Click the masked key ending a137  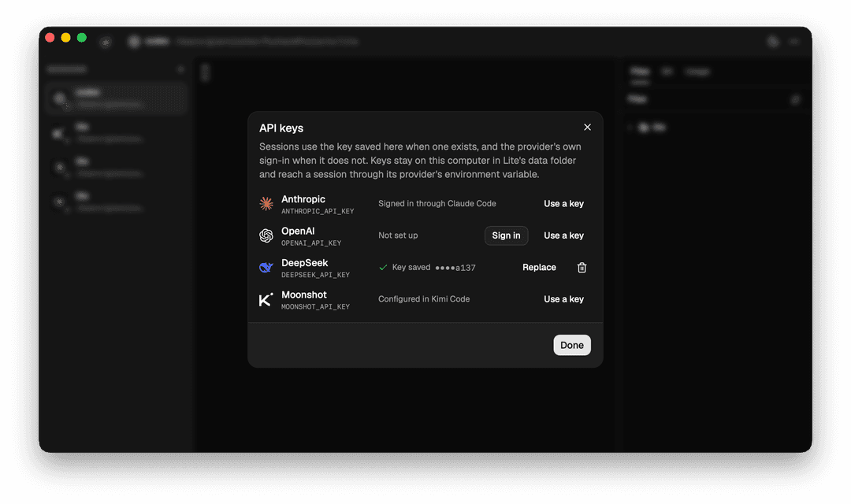[x=455, y=268]
